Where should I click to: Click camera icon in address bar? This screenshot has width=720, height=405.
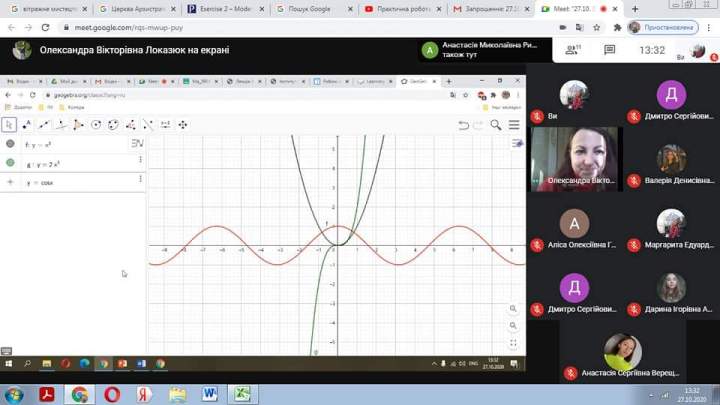coord(562,28)
